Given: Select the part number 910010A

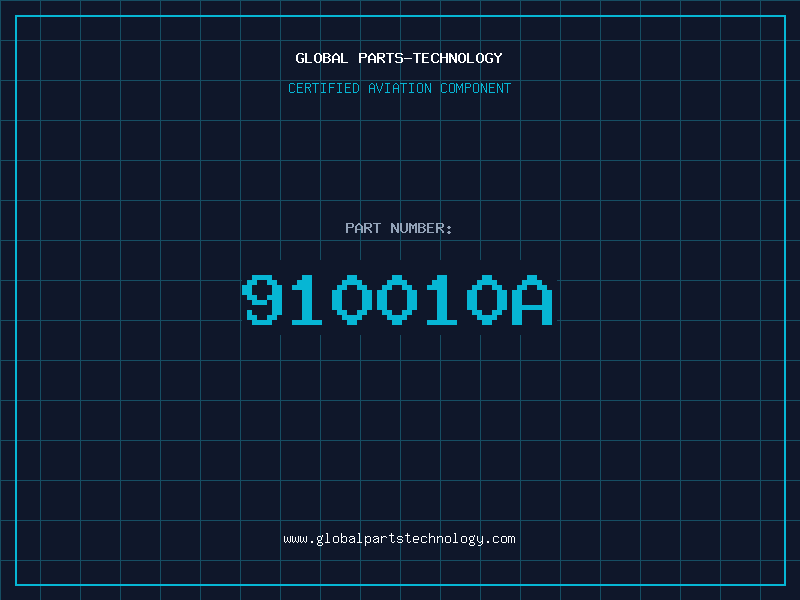Looking at the screenshot, I should [x=397, y=299].
